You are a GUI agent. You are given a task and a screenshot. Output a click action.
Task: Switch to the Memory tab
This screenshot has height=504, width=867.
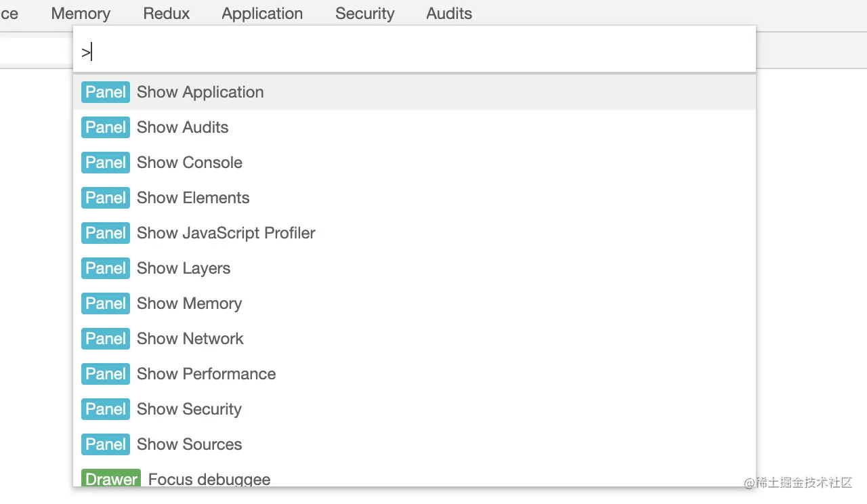pyautogui.click(x=81, y=14)
